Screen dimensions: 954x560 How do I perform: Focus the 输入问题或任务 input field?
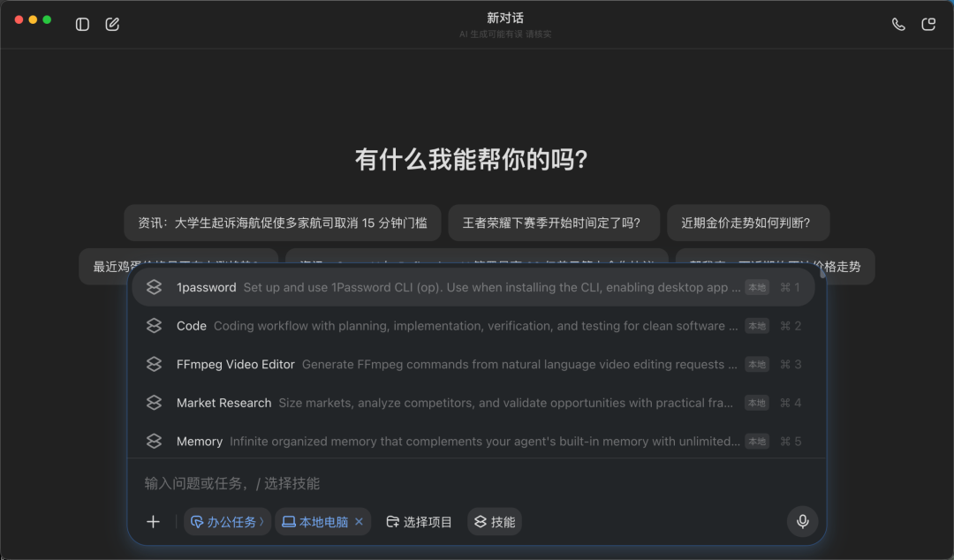coord(476,483)
